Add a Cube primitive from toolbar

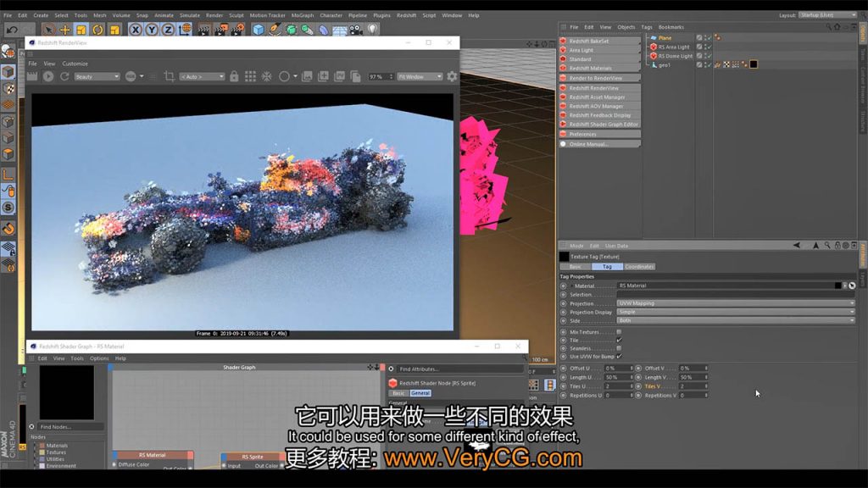tap(258, 30)
